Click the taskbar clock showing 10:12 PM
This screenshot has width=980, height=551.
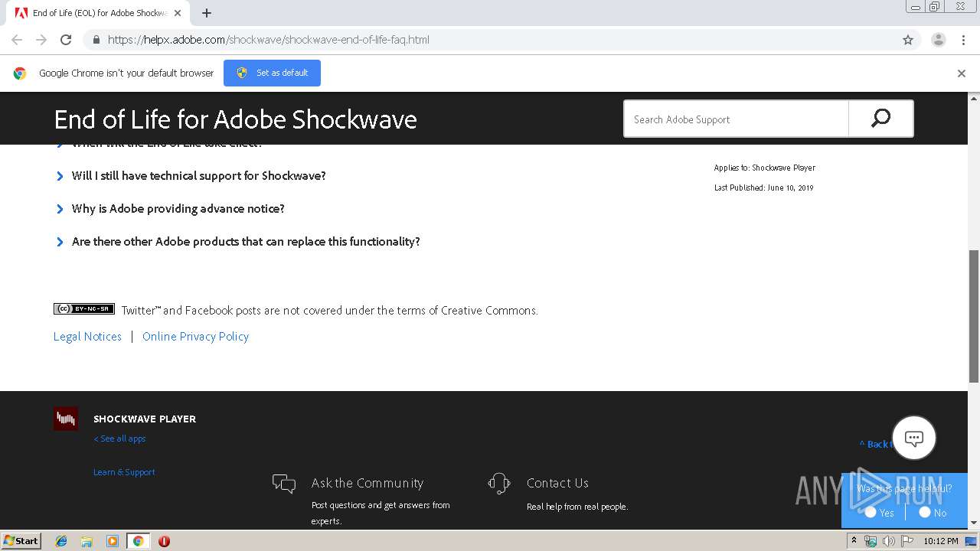(941, 541)
